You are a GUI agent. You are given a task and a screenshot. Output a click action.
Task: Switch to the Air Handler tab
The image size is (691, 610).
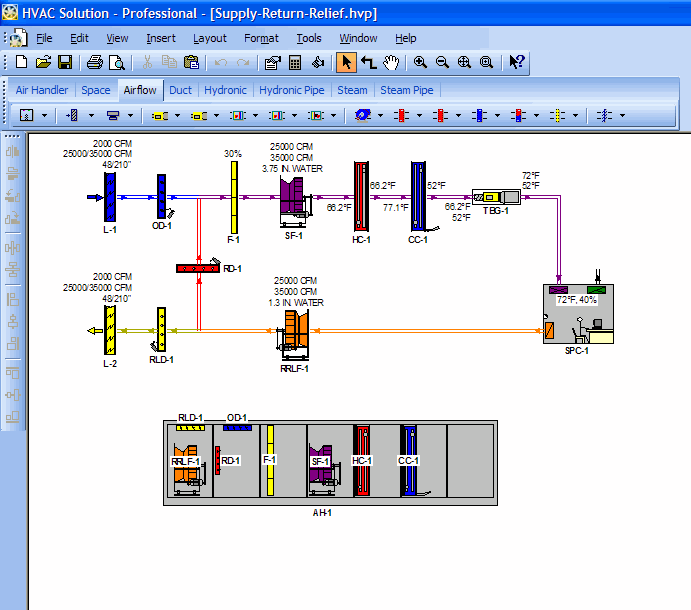[42, 90]
